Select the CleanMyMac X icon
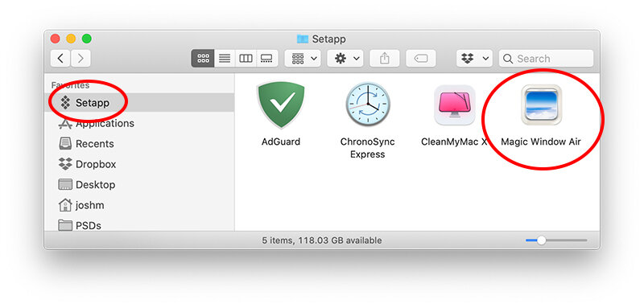 pos(455,105)
